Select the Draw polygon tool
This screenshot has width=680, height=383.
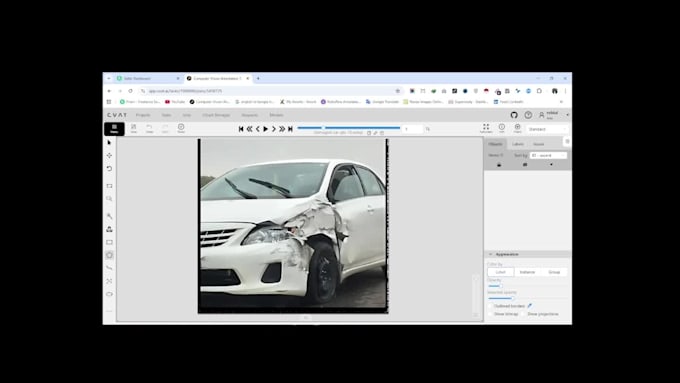(x=109, y=255)
